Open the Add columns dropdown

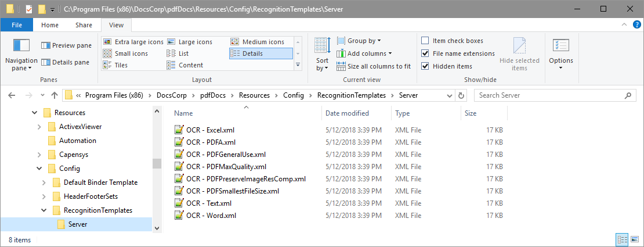[364, 53]
